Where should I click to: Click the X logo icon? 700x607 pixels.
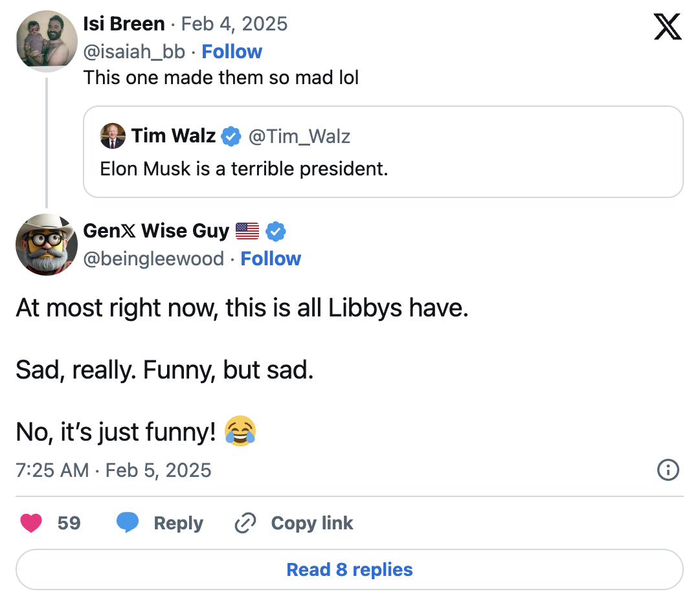coord(667,27)
